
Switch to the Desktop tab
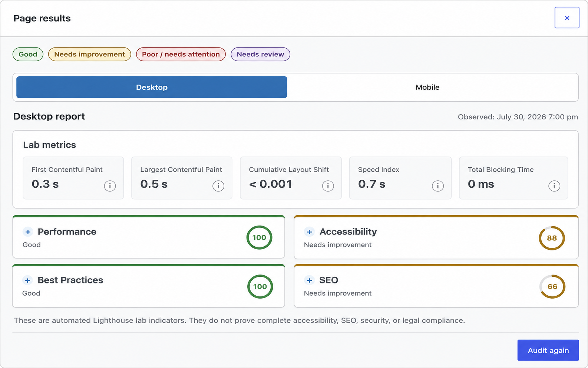coord(152,87)
